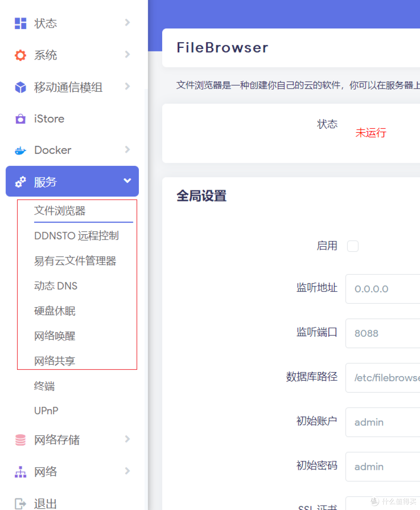The image size is (420, 510).
Task: Expand the 网络存储 chevron
Action: pos(127,439)
